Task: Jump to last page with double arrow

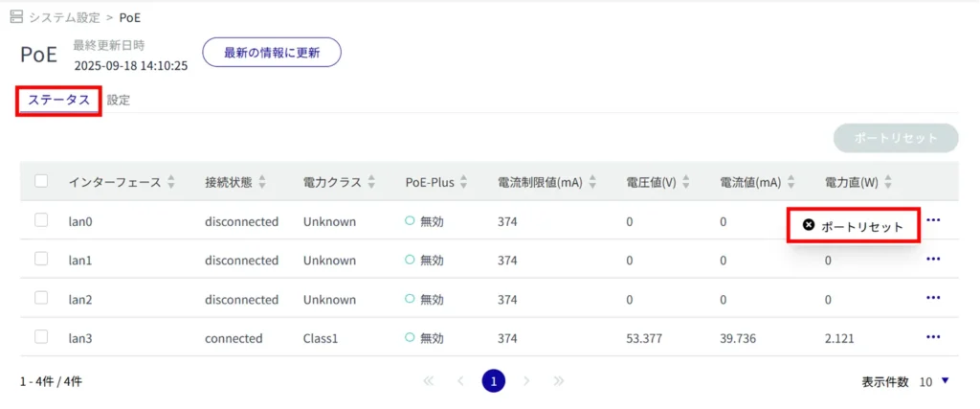Action: coord(559,381)
